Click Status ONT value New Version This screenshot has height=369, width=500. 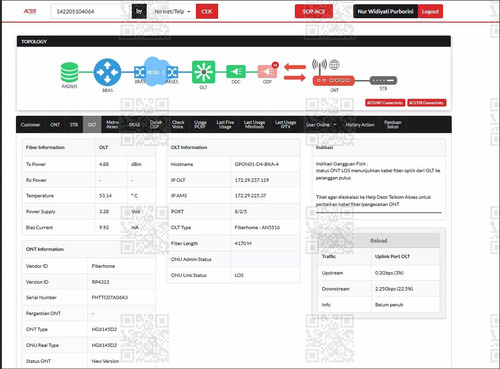(x=105, y=361)
